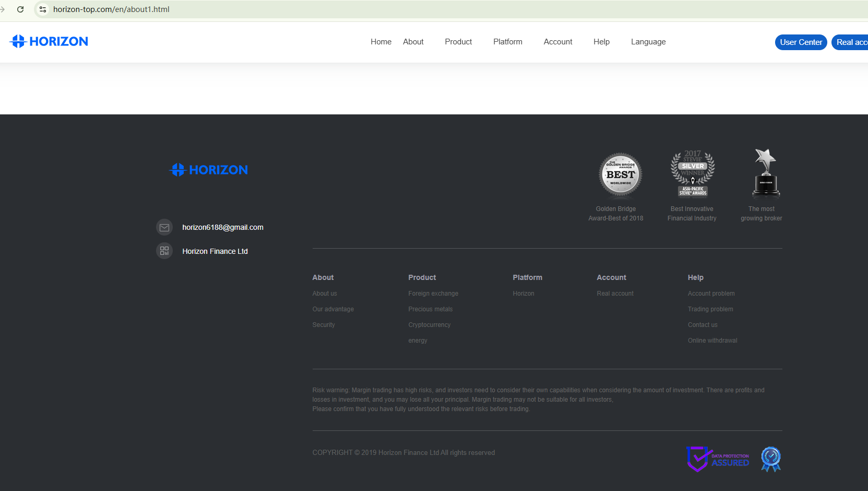Open the Platform menu in top navigation
Viewport: 868px width, 491px height.
point(508,42)
